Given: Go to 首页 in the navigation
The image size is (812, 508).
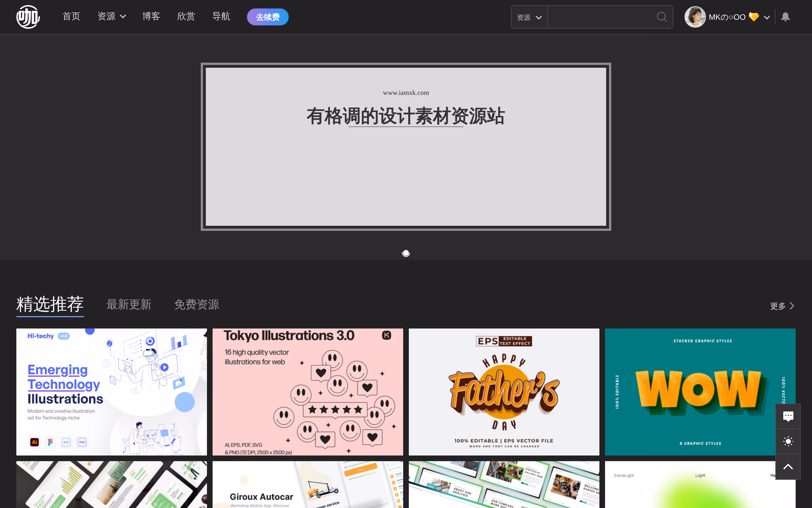Looking at the screenshot, I should coord(71,16).
